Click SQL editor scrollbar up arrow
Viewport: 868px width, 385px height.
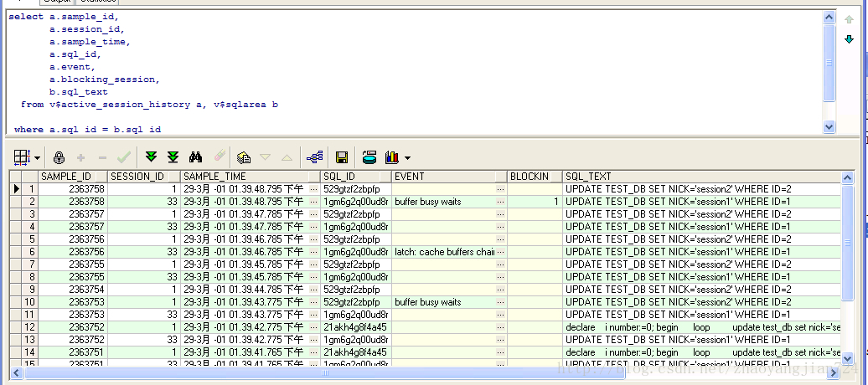(829, 17)
